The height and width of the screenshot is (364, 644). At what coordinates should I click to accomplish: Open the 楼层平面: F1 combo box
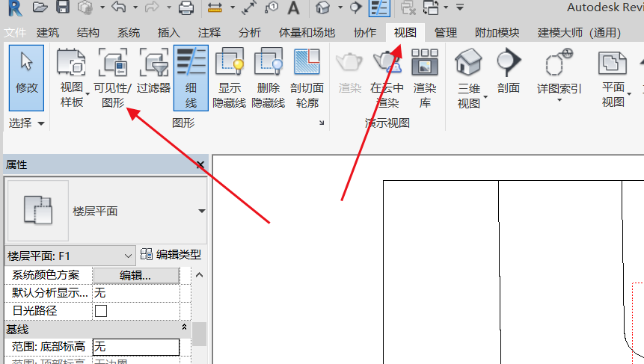(70, 256)
